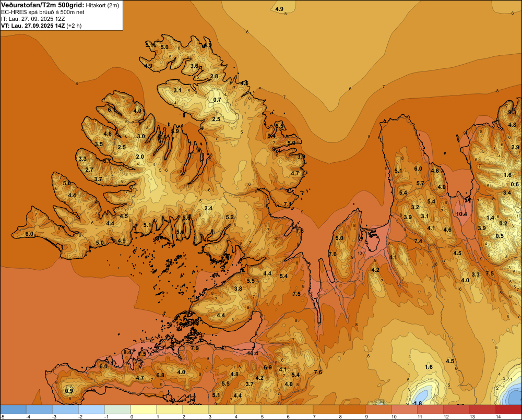Click the legend scale label '10'

click(x=394, y=417)
